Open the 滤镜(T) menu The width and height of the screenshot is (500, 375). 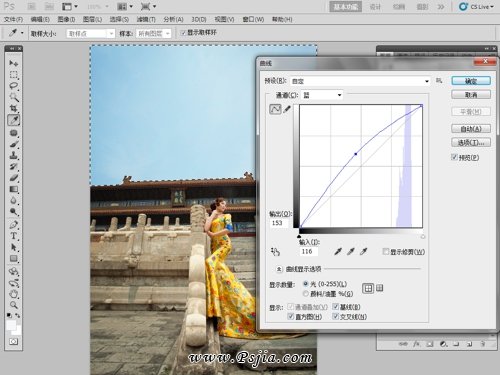point(146,19)
